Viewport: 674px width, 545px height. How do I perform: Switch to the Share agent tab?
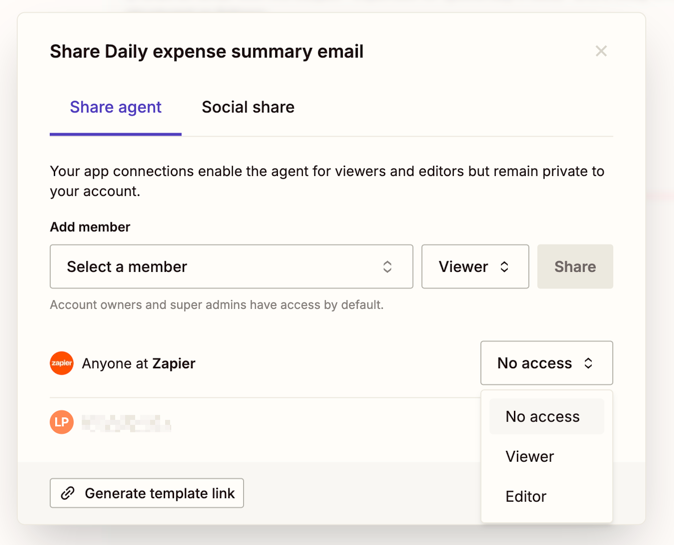115,108
